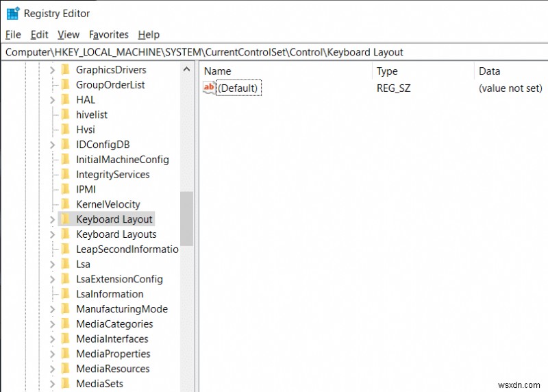This screenshot has width=548, height=392.
Task: Click the MediaCategories folder icon
Action: pos(65,323)
